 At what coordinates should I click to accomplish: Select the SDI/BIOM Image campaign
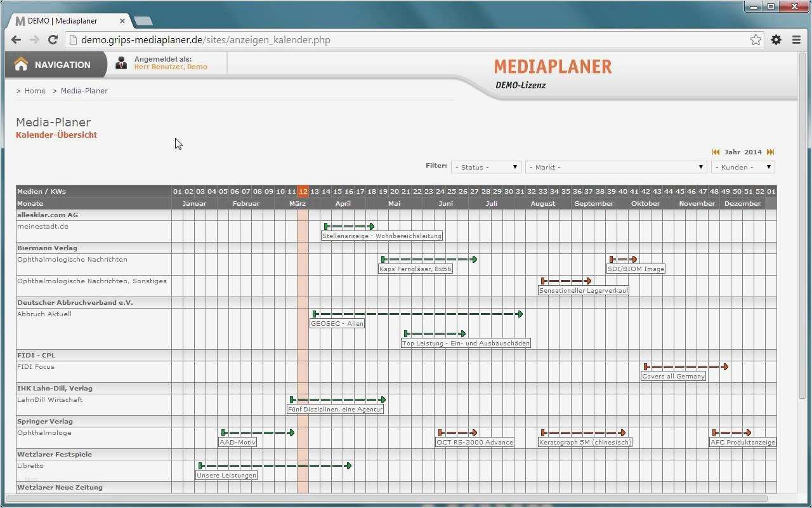(636, 269)
